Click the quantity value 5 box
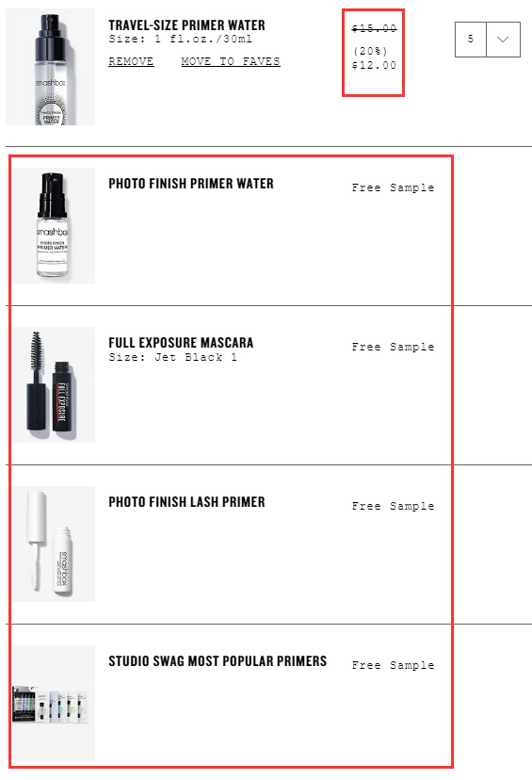The height and width of the screenshot is (780, 532). (471, 40)
